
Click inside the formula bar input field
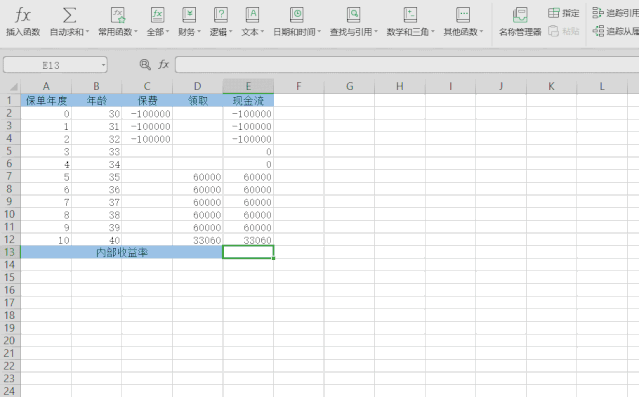click(x=407, y=65)
